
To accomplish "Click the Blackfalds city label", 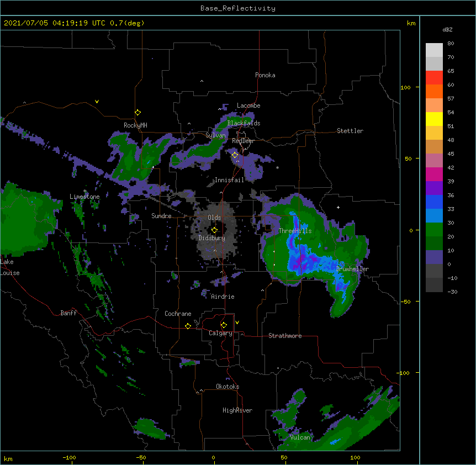I will point(244,123).
